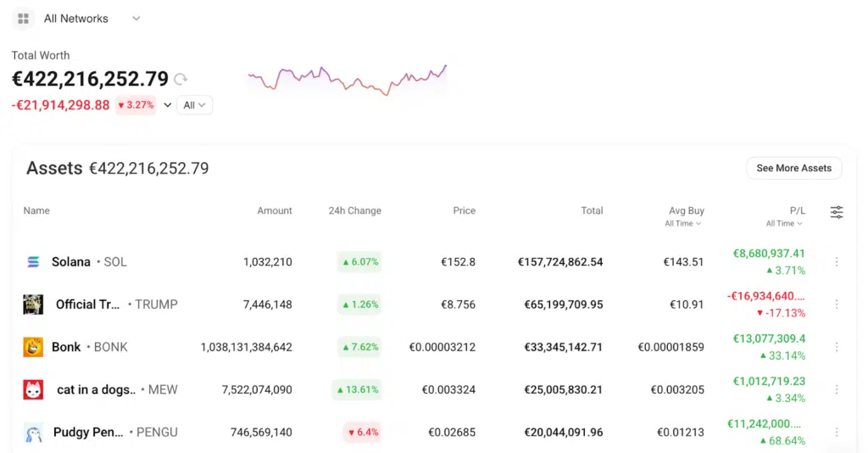
Task: Sort by the Total column header
Action: (x=592, y=210)
